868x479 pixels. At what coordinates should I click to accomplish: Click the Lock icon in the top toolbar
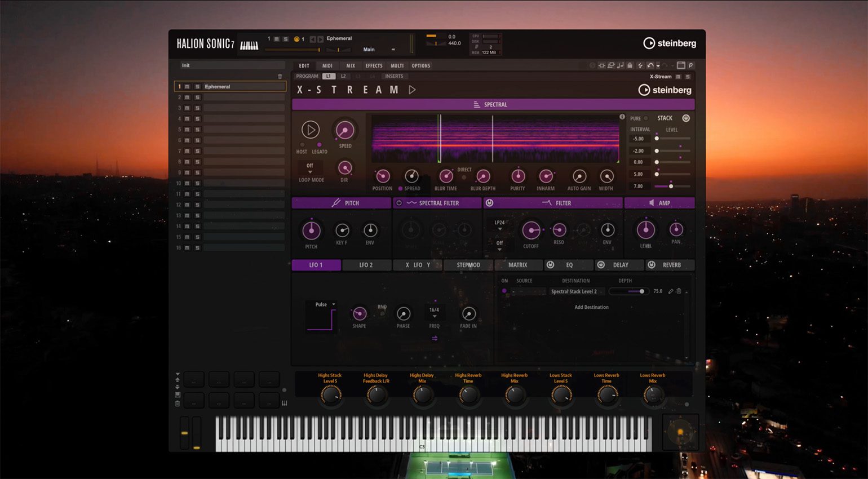[x=630, y=65]
